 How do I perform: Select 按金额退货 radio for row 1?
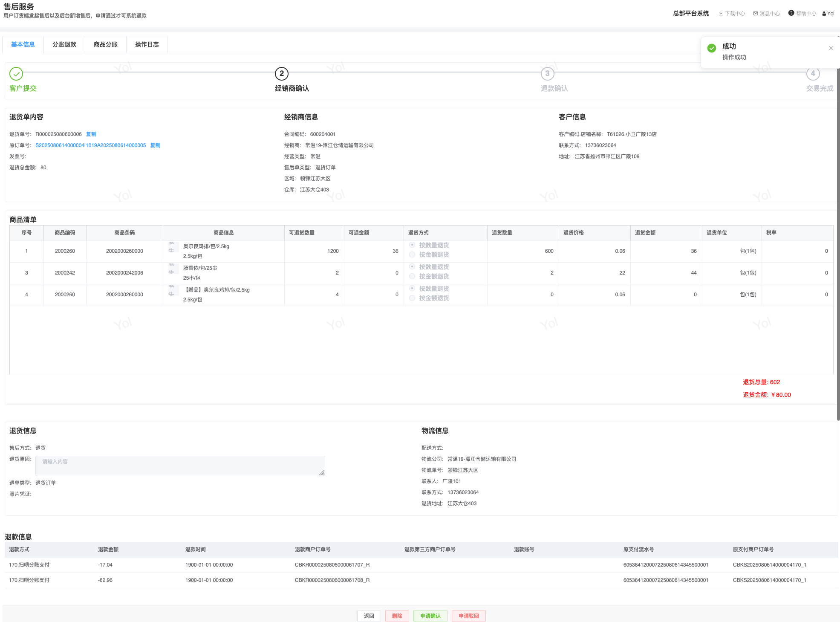tap(412, 255)
